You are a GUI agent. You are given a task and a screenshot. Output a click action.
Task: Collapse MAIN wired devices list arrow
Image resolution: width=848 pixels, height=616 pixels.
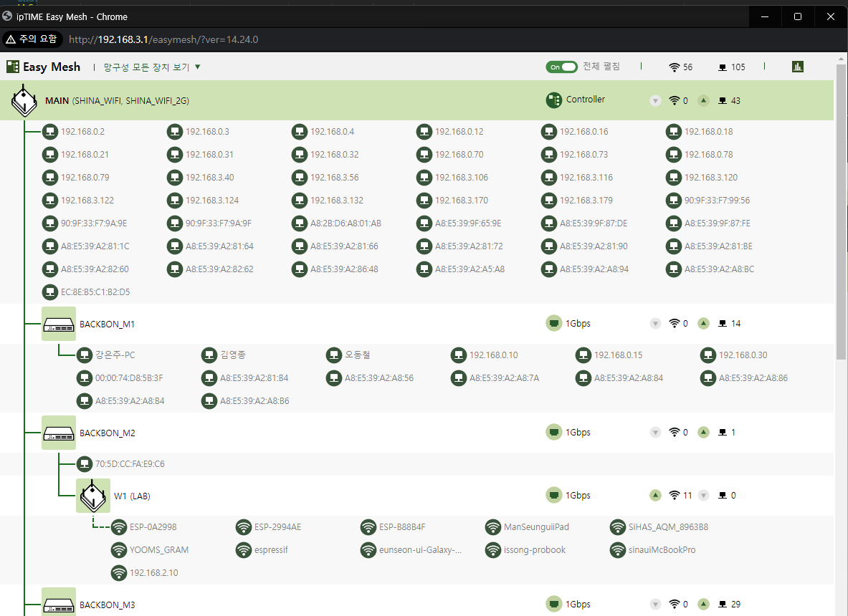pos(703,100)
